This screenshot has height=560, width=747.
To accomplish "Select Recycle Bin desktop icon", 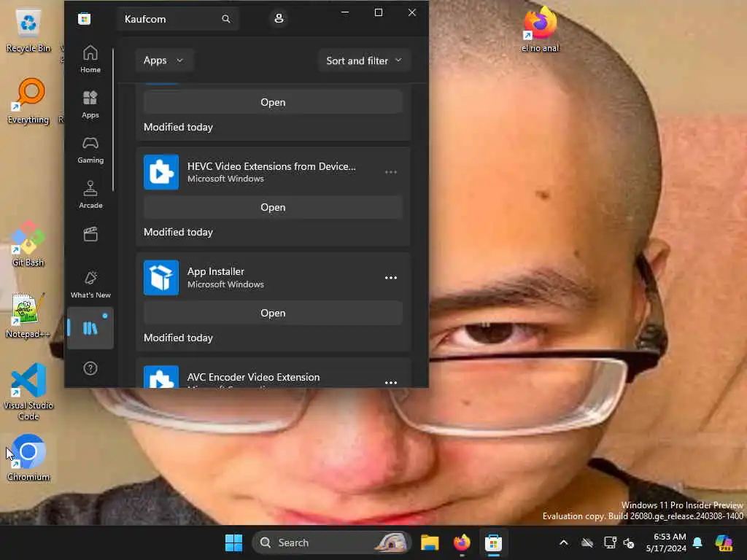I will point(28,31).
